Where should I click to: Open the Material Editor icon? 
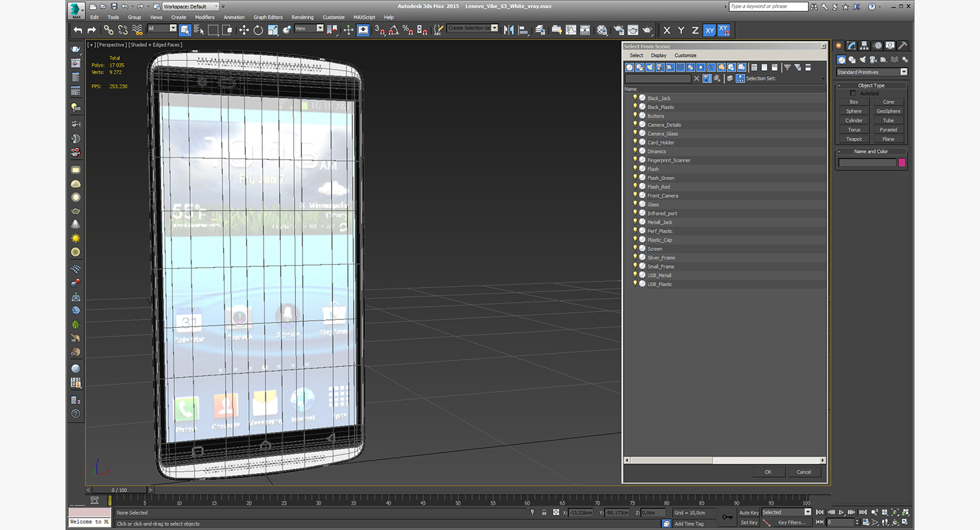(x=602, y=30)
